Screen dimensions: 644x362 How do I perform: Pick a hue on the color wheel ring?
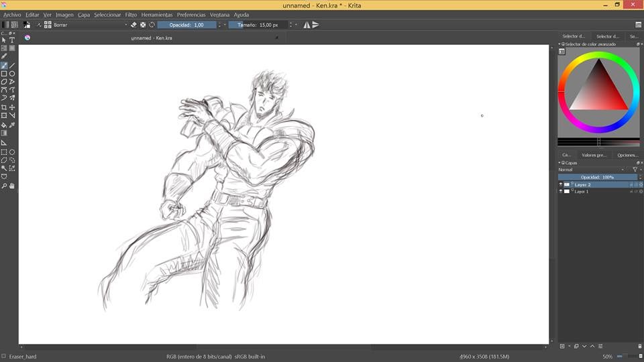pyautogui.click(x=598, y=54)
